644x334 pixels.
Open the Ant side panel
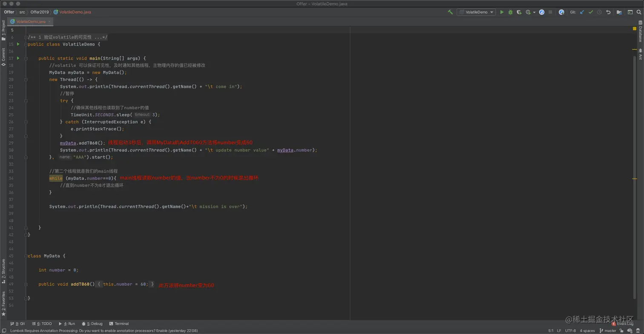pyautogui.click(x=640, y=54)
